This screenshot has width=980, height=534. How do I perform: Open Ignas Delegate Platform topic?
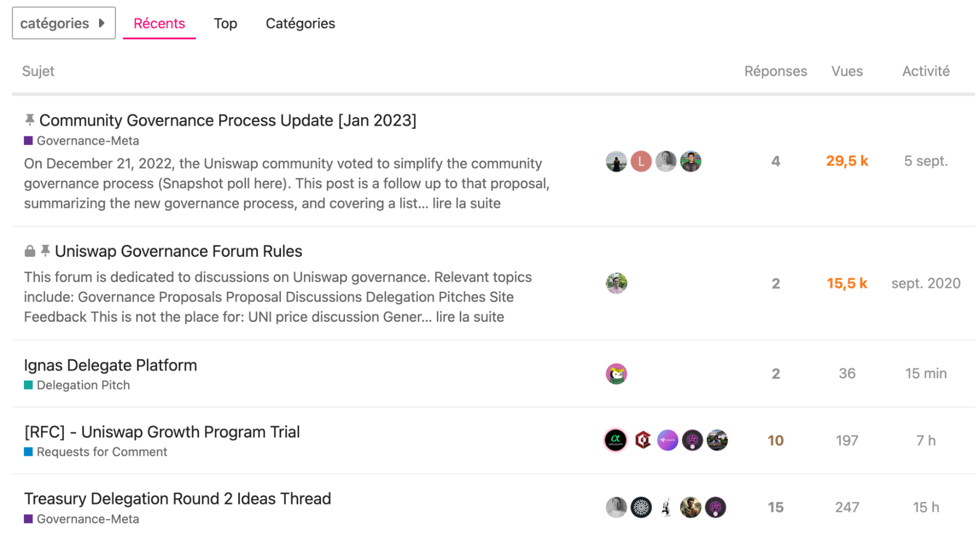[110, 365]
